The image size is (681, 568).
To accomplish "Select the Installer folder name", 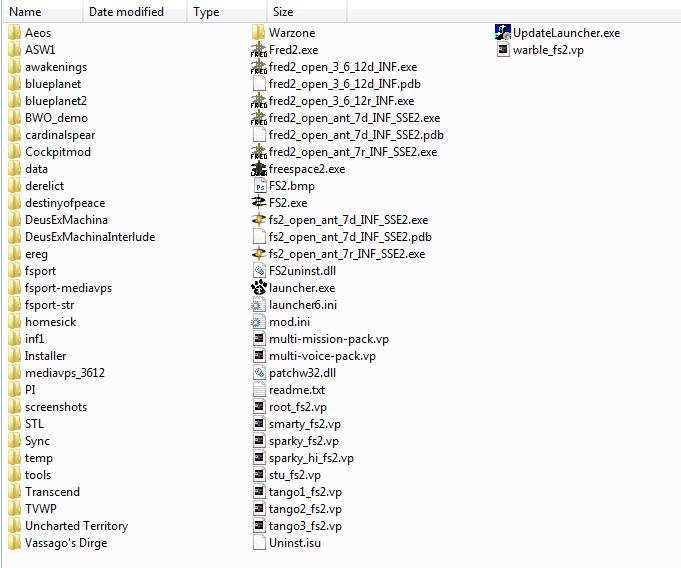I will [45, 356].
